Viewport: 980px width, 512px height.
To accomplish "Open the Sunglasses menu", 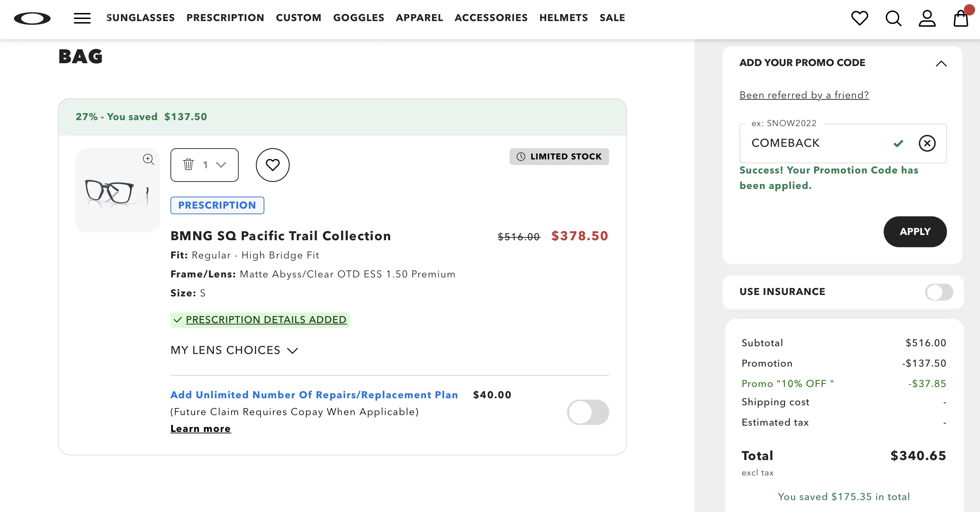I will 140,18.
